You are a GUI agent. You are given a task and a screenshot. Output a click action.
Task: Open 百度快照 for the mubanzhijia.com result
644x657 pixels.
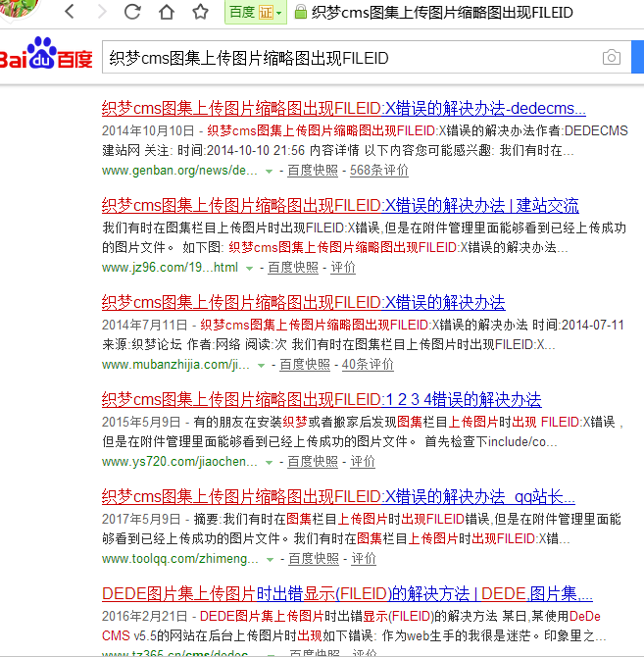pyautogui.click(x=305, y=365)
